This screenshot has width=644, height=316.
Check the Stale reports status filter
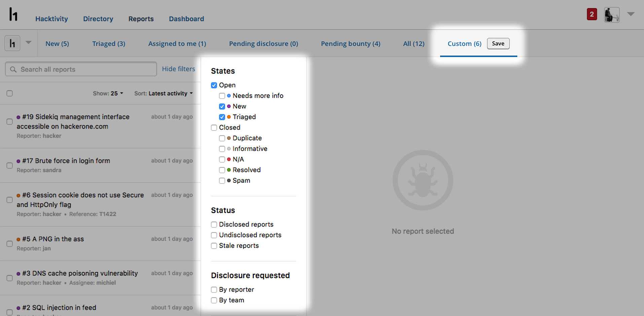[x=214, y=246]
